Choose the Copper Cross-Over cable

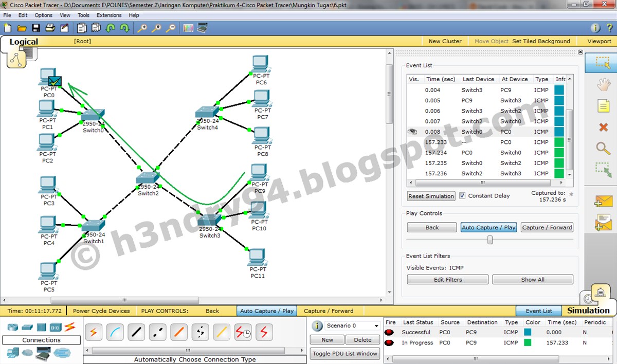[x=158, y=333]
